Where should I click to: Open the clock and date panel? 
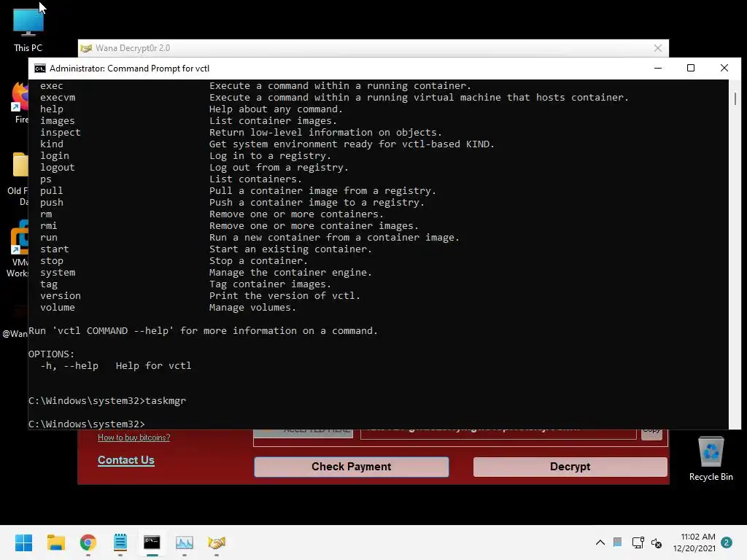[694, 542]
